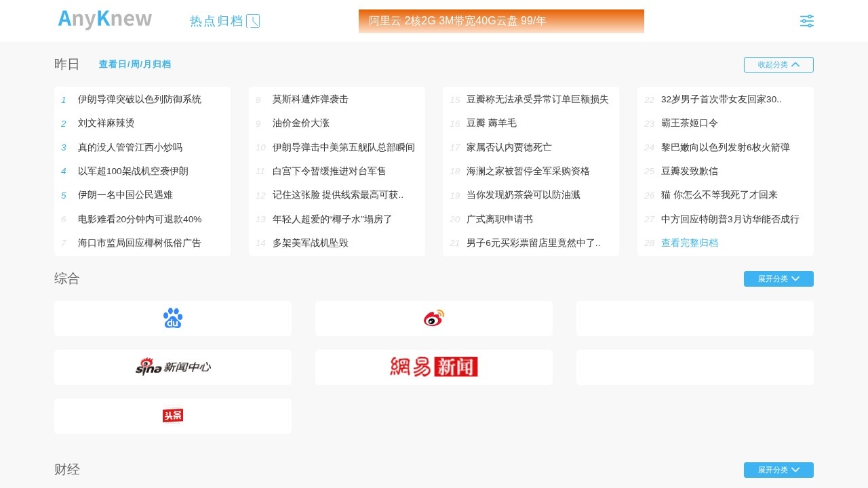The width and height of the screenshot is (868, 488).
Task: Open the Toutiao logo tile
Action: coord(173,415)
